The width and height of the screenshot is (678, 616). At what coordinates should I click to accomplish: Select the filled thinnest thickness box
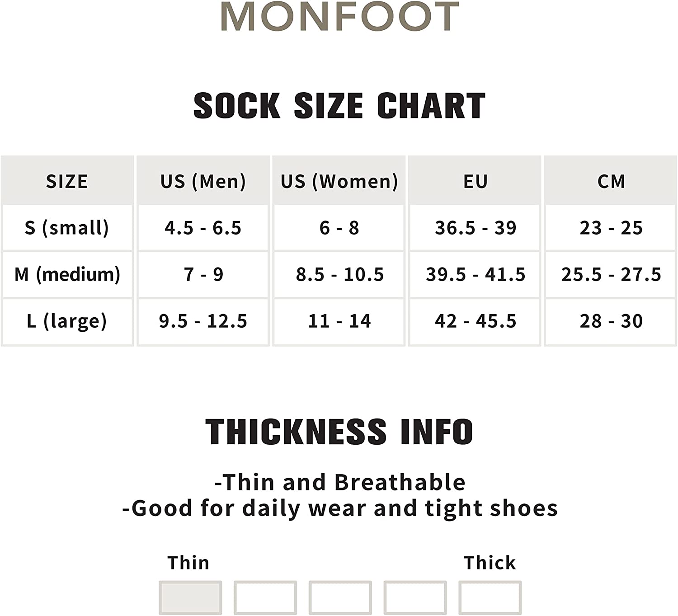pos(190,597)
